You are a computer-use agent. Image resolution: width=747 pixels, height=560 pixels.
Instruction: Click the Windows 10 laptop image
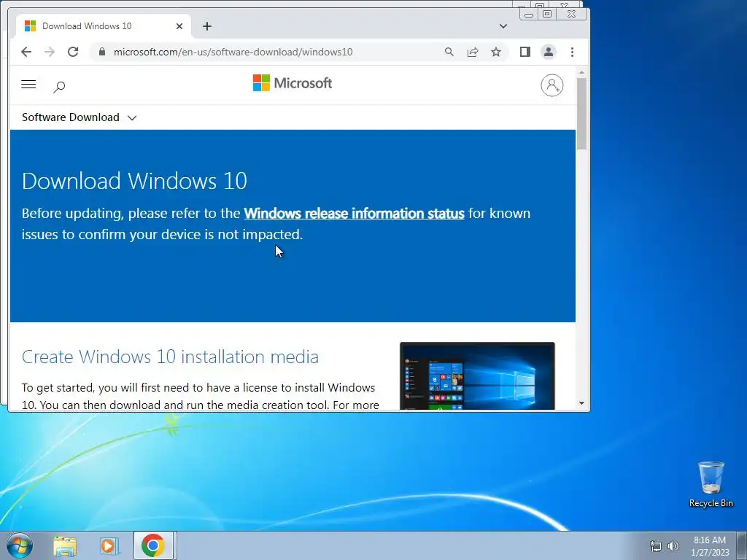pos(477,376)
